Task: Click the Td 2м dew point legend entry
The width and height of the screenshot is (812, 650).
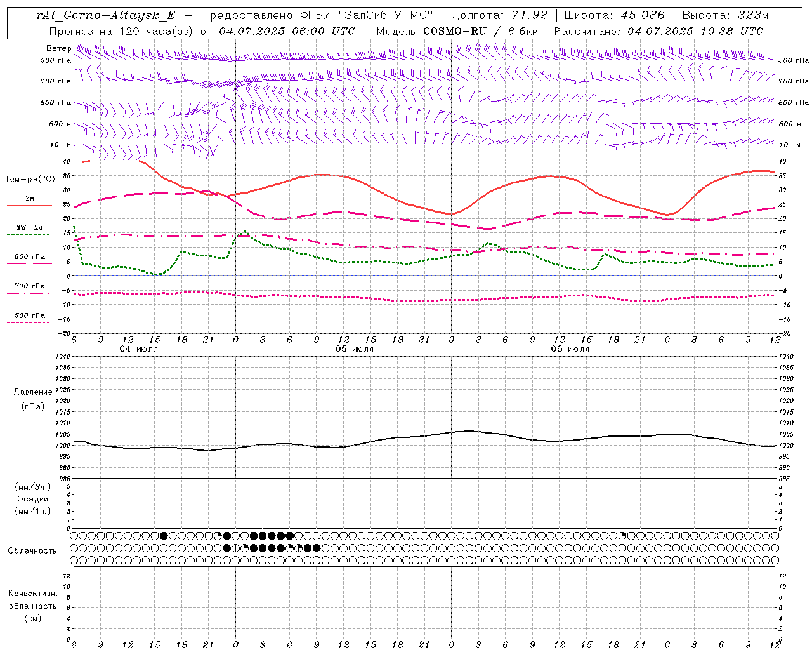Action: pos(30,227)
